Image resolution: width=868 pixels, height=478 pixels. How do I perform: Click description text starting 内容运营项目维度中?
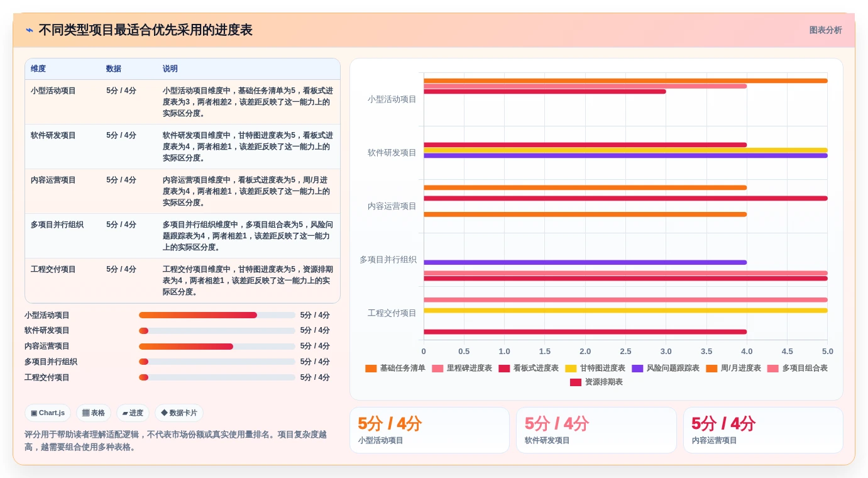tap(248, 191)
